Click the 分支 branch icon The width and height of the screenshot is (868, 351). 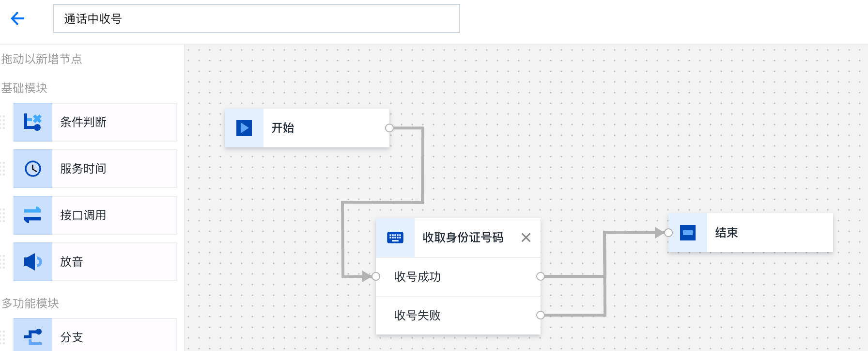coord(33,336)
